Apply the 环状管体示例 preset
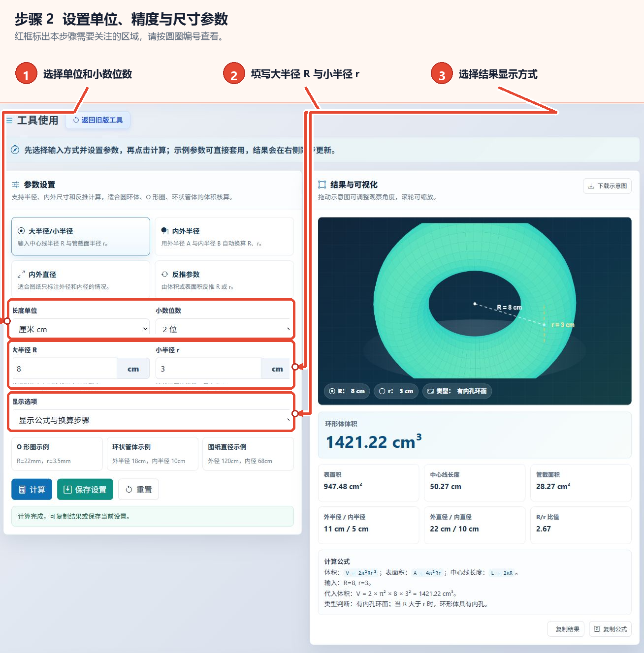 point(153,454)
